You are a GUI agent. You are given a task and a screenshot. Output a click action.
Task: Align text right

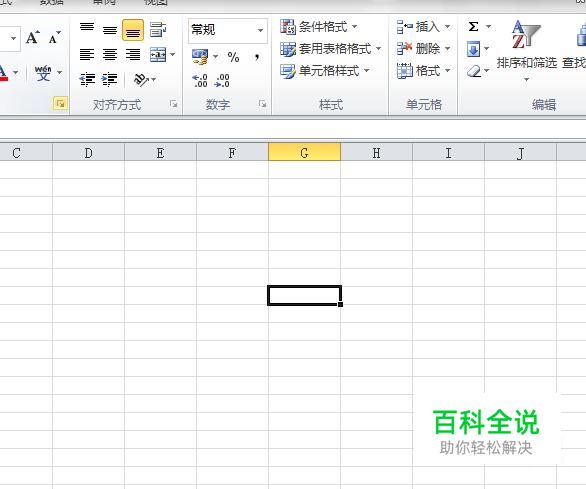pyautogui.click(x=133, y=55)
